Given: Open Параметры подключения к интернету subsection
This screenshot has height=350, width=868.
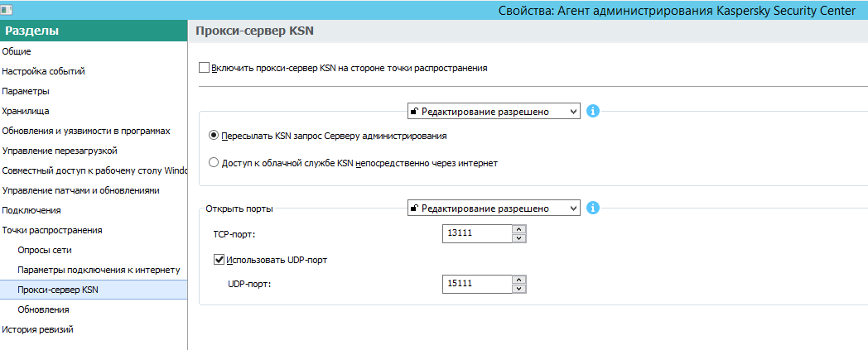Looking at the screenshot, I should click(x=99, y=270).
